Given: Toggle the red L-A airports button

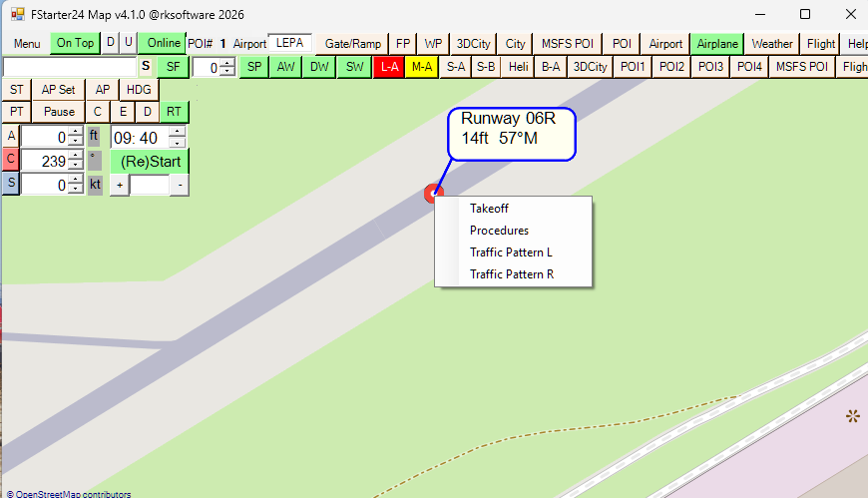Looking at the screenshot, I should [389, 67].
